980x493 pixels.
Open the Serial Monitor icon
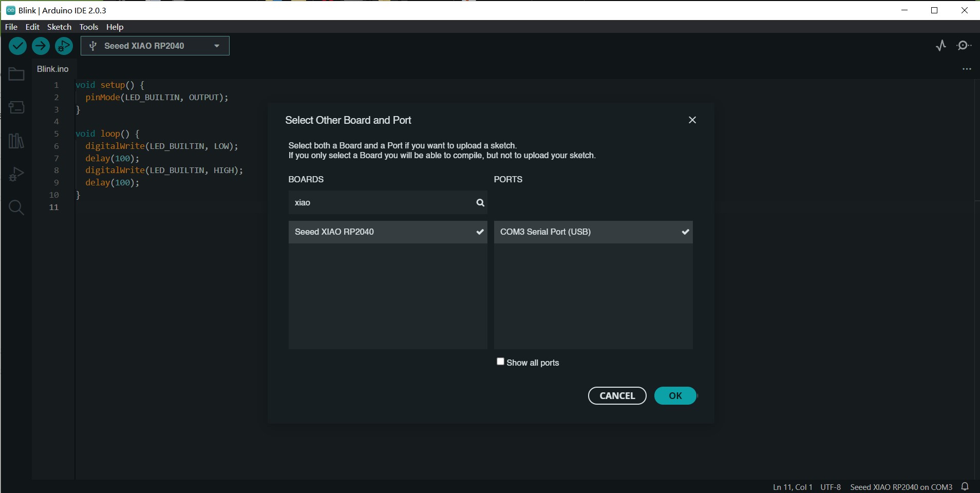point(964,46)
